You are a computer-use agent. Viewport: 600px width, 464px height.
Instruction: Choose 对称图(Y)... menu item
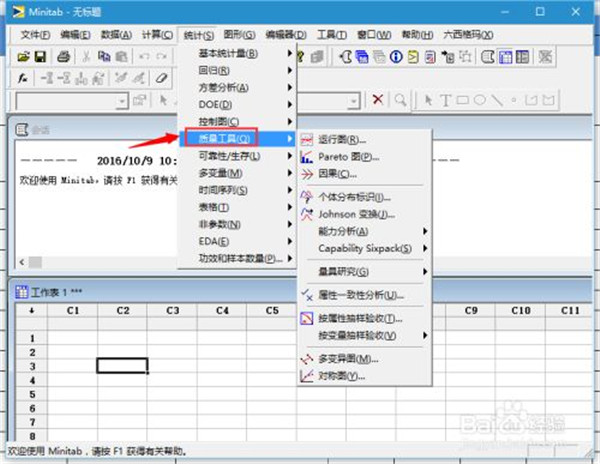(x=365, y=376)
